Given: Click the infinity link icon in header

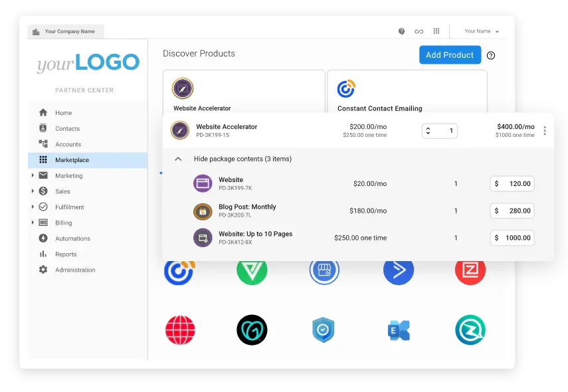Looking at the screenshot, I should tap(419, 31).
